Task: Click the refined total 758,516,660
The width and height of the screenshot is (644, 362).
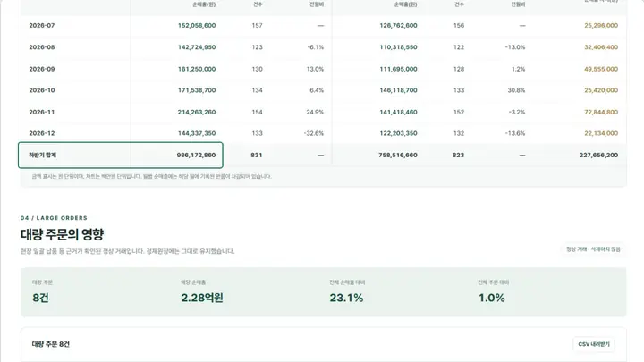Action: 398,156
